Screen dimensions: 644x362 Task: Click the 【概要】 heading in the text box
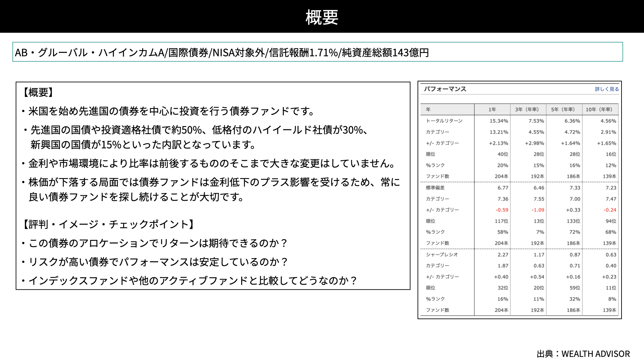click(38, 92)
